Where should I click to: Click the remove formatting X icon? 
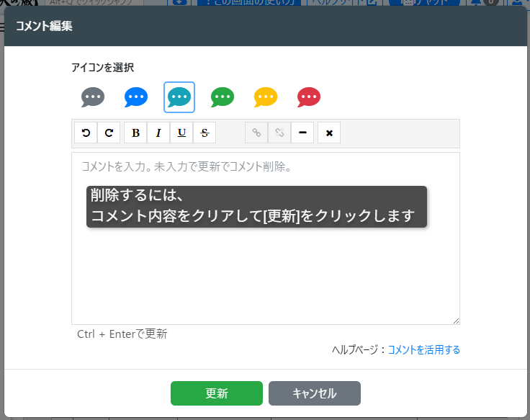pyautogui.click(x=329, y=133)
